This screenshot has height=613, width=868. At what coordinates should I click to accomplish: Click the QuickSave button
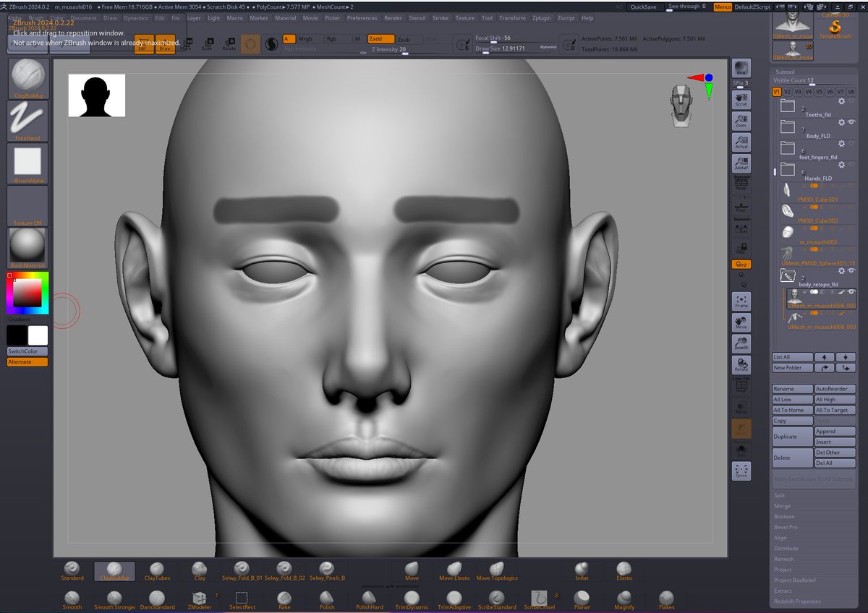click(x=643, y=7)
